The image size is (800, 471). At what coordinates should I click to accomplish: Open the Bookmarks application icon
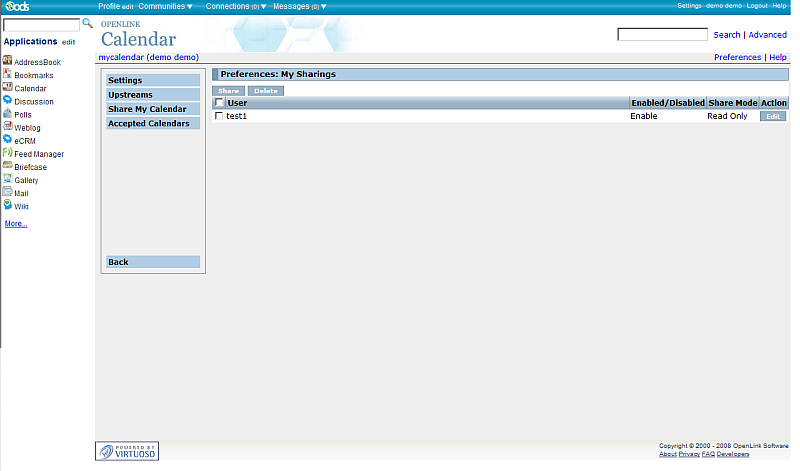coord(8,75)
